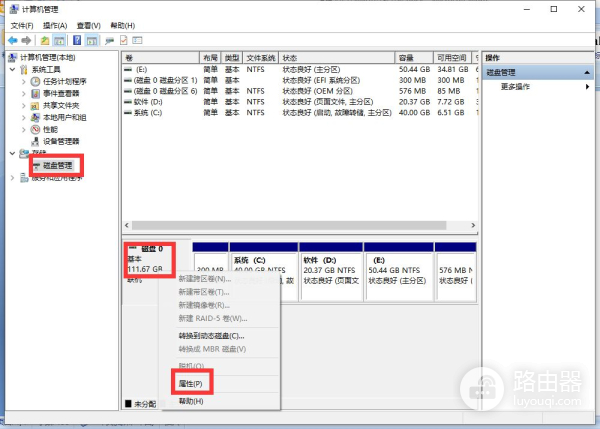
Task: Choose 转换到动态磁盘(C)... in context menu
Action: (211, 336)
